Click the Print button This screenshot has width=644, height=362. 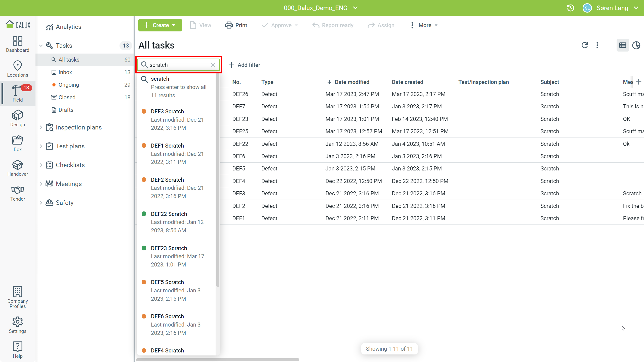tap(236, 25)
